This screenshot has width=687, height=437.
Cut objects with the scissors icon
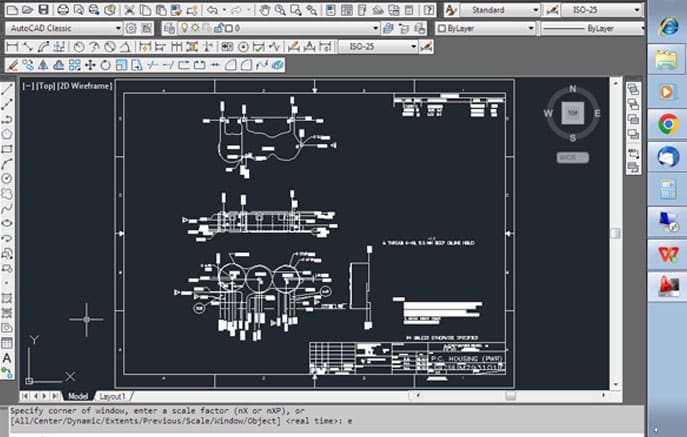pos(129,10)
